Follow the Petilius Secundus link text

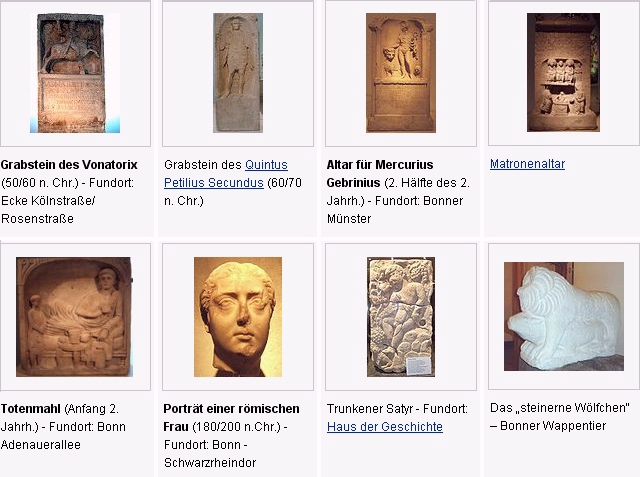[213, 183]
